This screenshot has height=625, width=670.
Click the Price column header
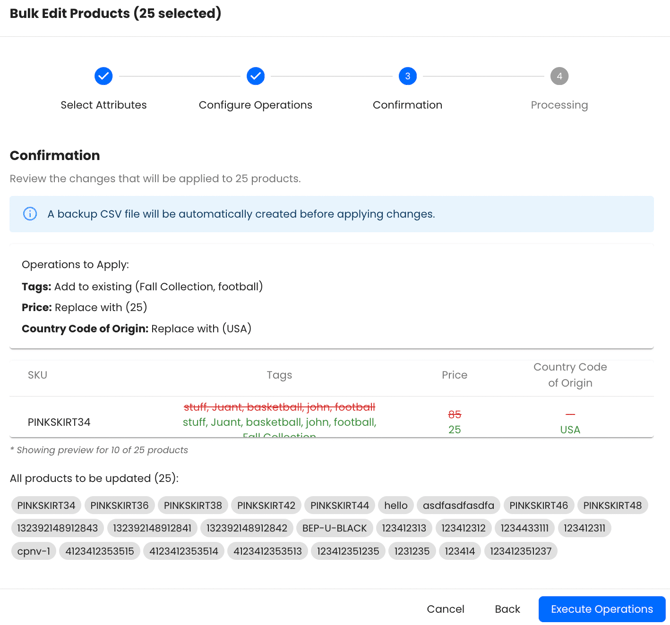[x=454, y=375]
